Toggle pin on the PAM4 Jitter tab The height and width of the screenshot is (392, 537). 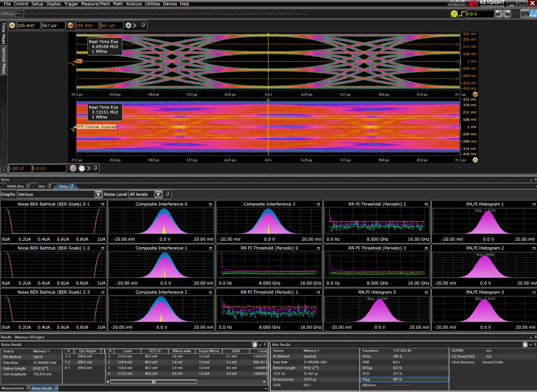pyautogui.click(x=28, y=186)
